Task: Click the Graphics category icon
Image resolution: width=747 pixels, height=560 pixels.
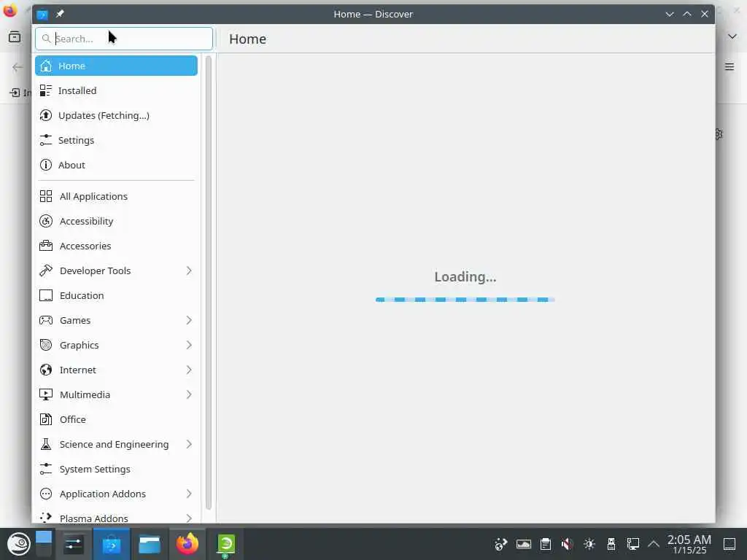Action: 46,345
